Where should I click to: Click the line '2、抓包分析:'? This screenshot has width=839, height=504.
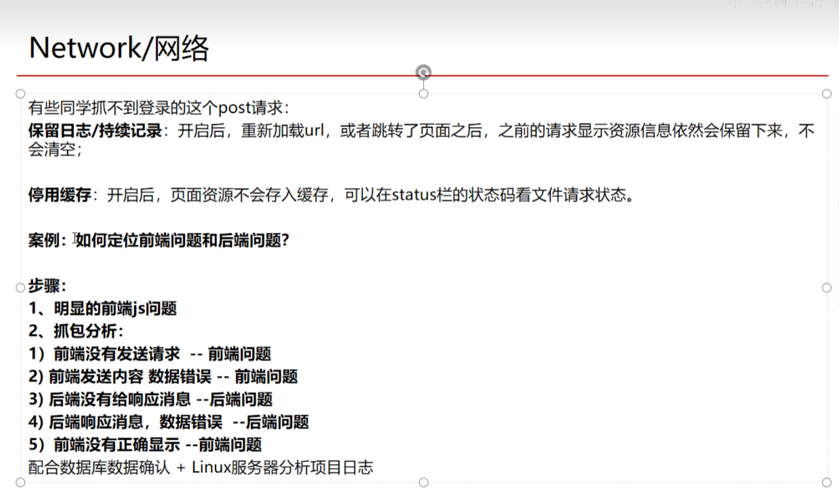click(75, 332)
